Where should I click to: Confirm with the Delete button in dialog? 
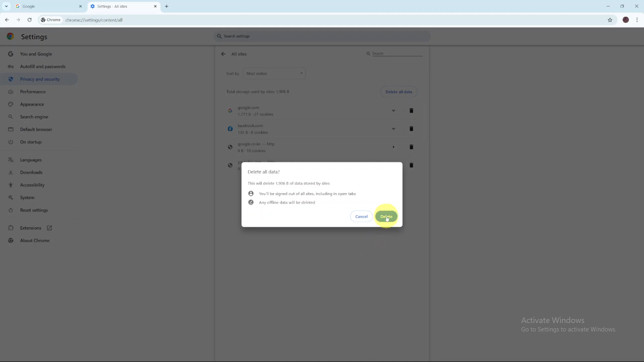point(386,216)
